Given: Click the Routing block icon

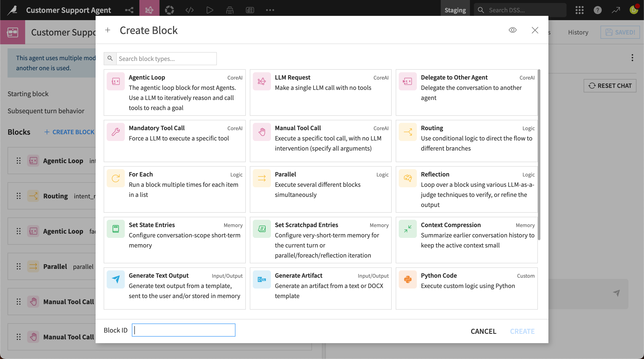Looking at the screenshot, I should point(407,132).
